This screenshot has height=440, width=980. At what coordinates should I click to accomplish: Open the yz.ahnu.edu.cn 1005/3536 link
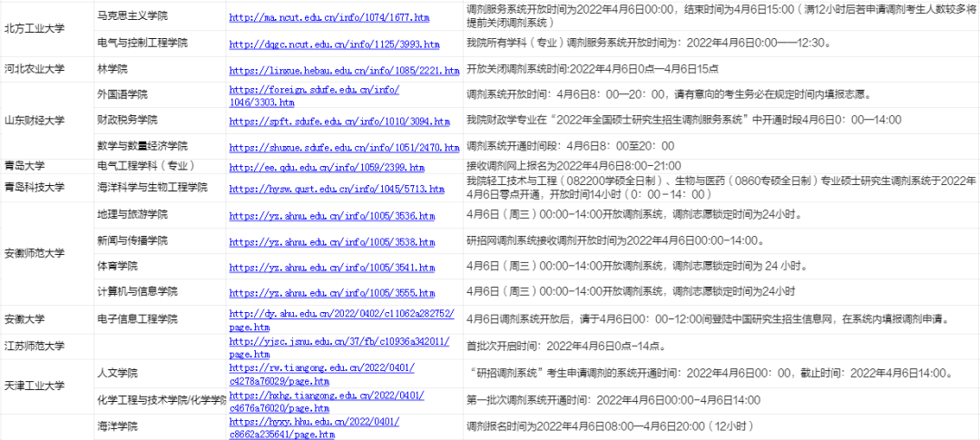tap(332, 216)
